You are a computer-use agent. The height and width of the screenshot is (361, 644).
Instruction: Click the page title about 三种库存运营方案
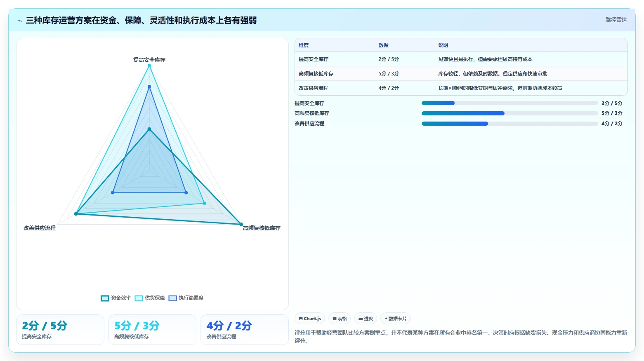pos(141,20)
